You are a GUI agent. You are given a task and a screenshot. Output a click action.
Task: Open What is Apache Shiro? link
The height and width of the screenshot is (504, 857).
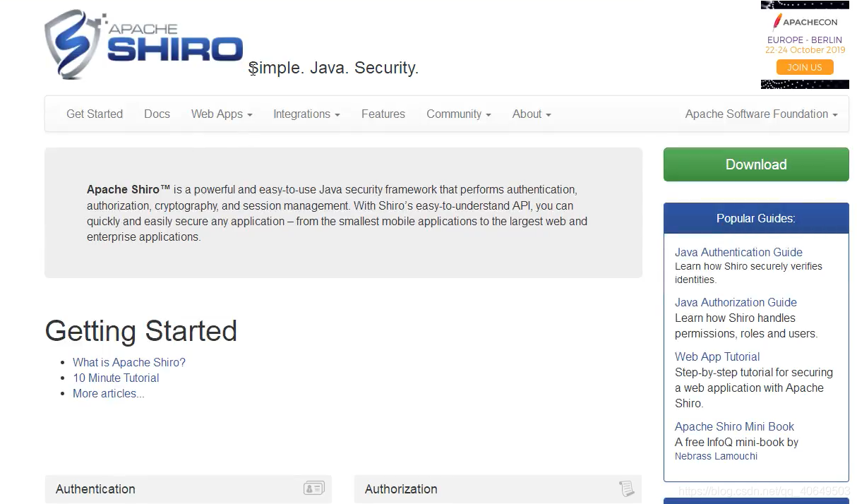[129, 362]
